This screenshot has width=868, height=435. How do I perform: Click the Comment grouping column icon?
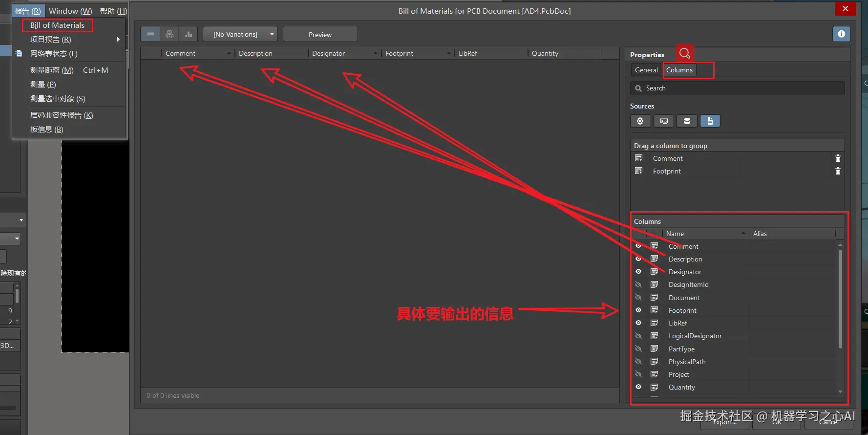[x=638, y=158]
